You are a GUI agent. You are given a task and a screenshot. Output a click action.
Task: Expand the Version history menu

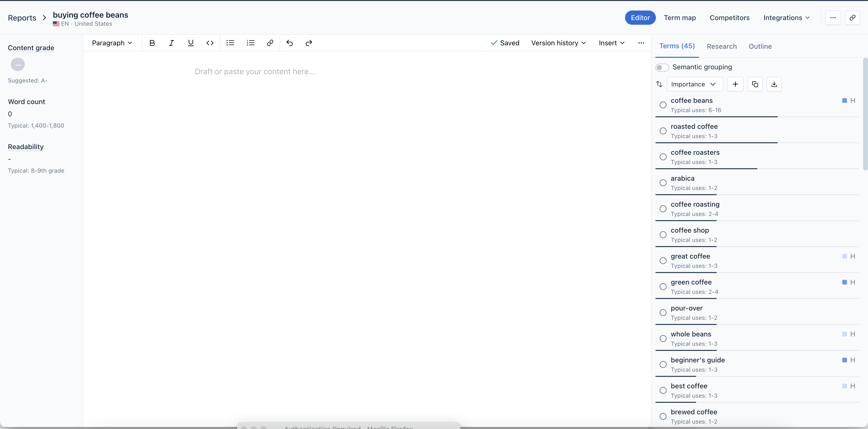(x=558, y=43)
